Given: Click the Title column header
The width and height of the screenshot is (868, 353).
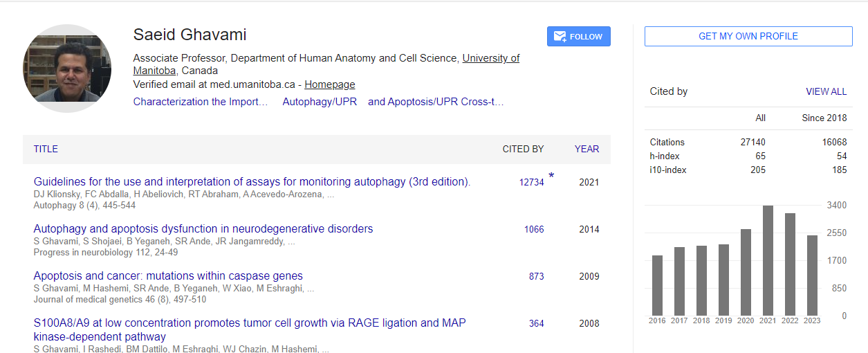Looking at the screenshot, I should [46, 149].
